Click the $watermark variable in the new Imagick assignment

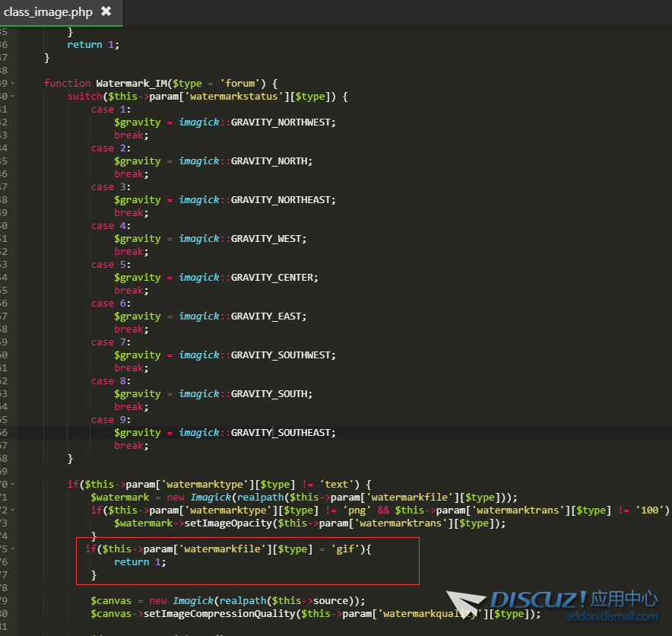pyautogui.click(x=120, y=497)
